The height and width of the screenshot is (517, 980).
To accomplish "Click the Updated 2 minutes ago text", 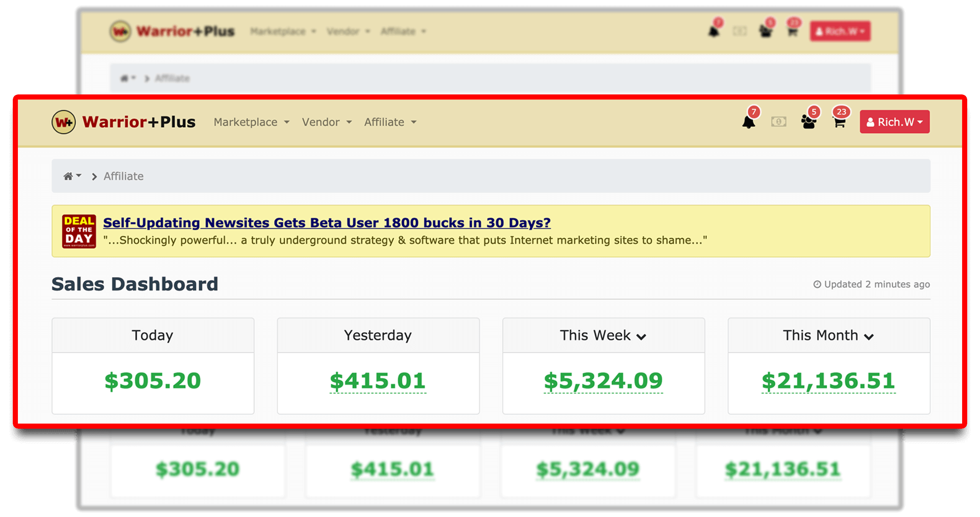I will pos(871,284).
